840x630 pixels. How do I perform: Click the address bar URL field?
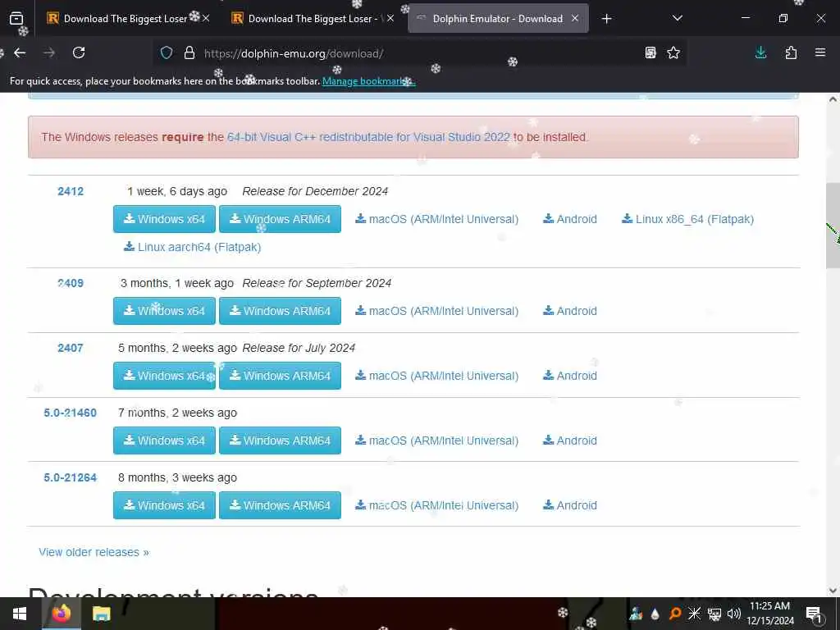click(418, 53)
